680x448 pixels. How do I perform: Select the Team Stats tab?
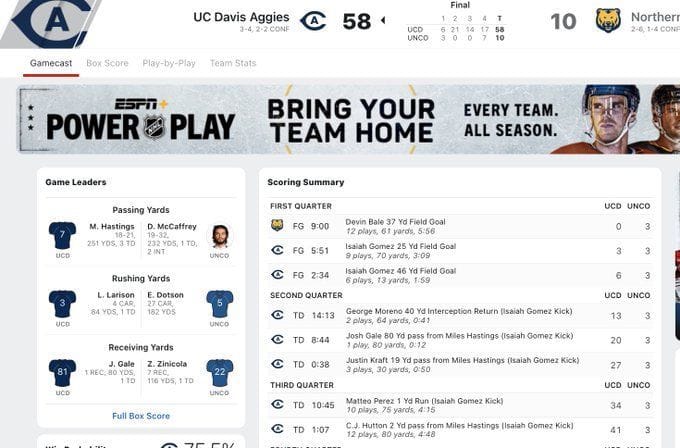point(233,63)
